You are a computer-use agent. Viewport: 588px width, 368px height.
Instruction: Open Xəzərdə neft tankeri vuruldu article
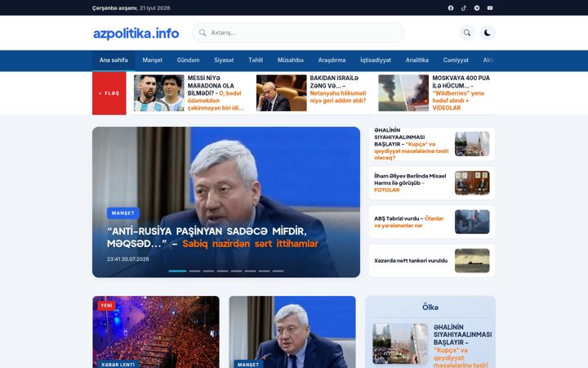(x=411, y=261)
